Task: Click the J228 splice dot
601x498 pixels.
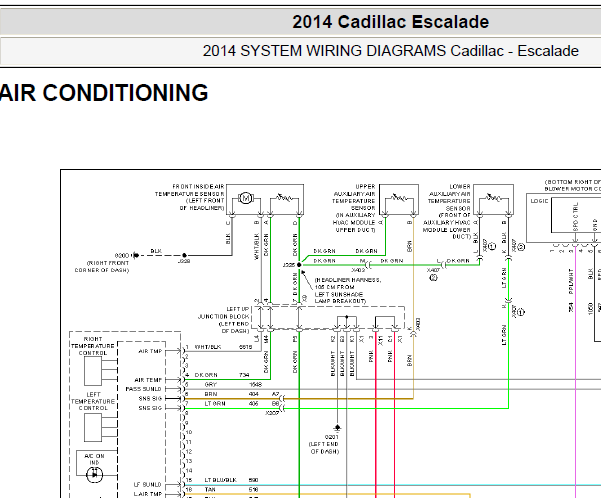Action: coord(184,255)
